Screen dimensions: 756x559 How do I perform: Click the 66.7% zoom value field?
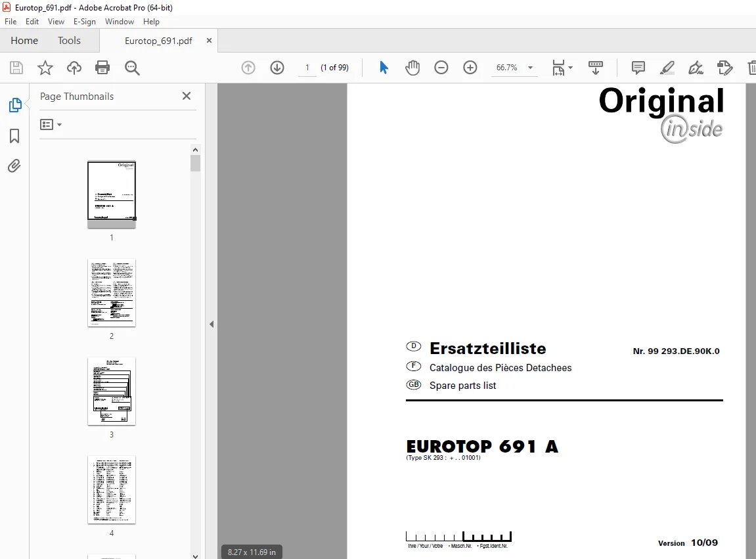point(506,68)
